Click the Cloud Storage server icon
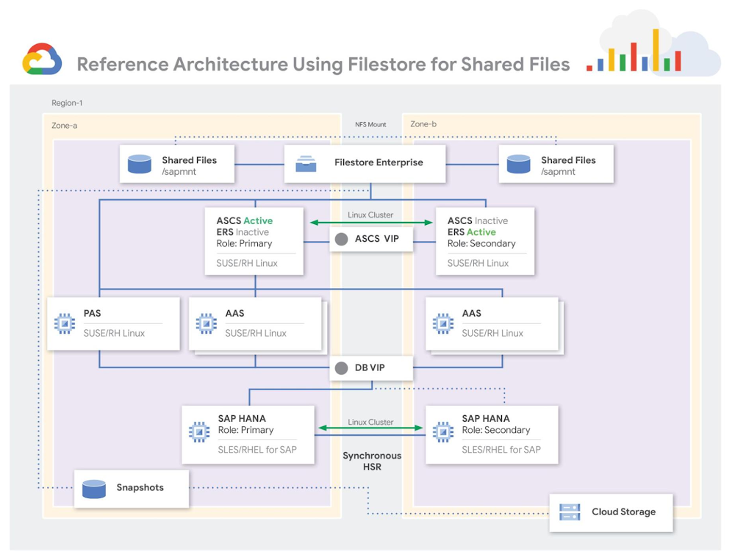 click(570, 512)
